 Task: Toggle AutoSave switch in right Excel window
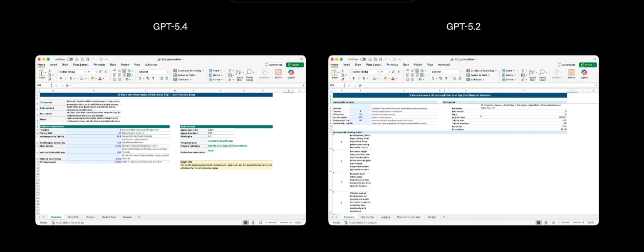pos(363,60)
